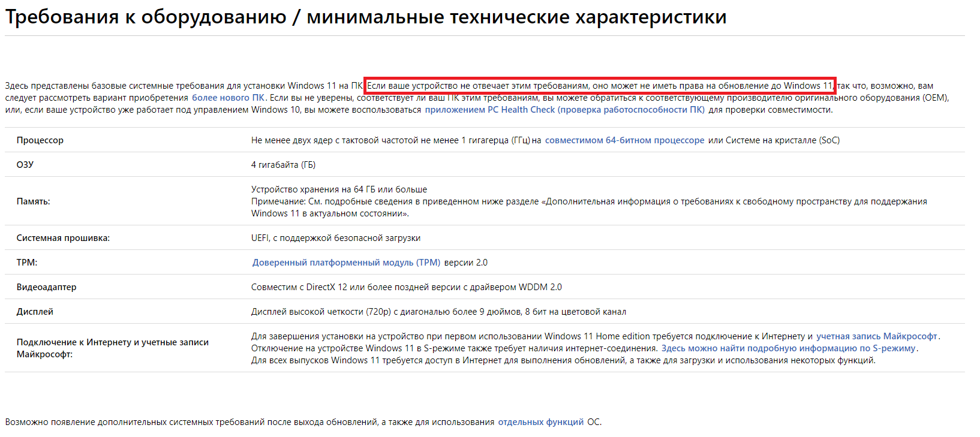
Task: Click the «TPM:» row label
Action: point(27,263)
